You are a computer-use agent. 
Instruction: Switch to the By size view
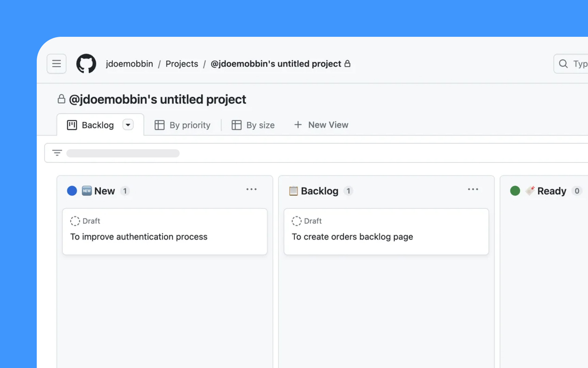point(260,125)
